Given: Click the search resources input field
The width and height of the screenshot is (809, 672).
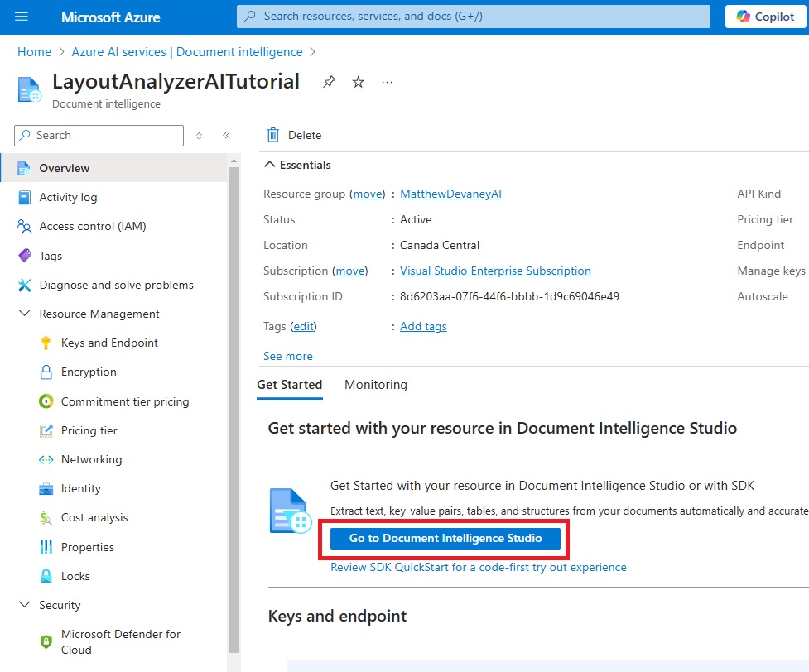Looking at the screenshot, I should click(473, 17).
